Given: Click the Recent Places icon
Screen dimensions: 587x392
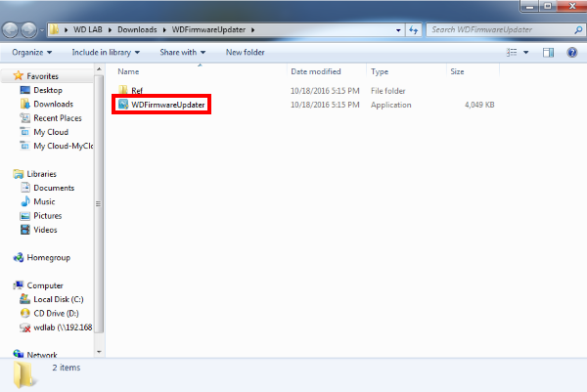Looking at the screenshot, I should click(x=25, y=118).
